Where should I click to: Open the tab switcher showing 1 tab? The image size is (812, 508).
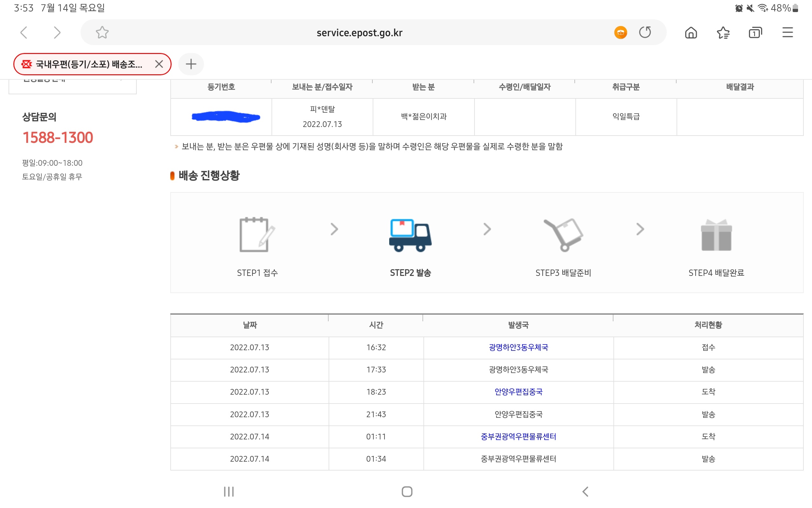click(x=755, y=33)
